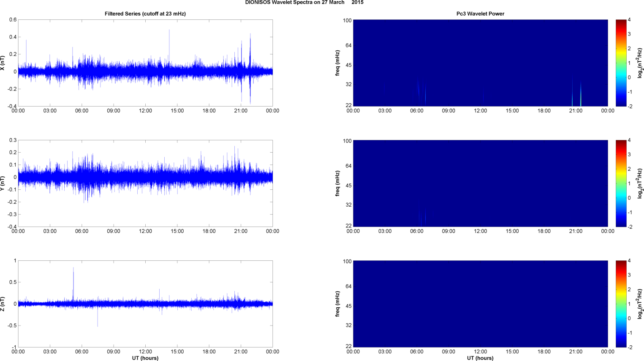The image size is (644, 361).
Task: Click the 0.5 tick on the Z (nT) axis
Action: (13, 282)
